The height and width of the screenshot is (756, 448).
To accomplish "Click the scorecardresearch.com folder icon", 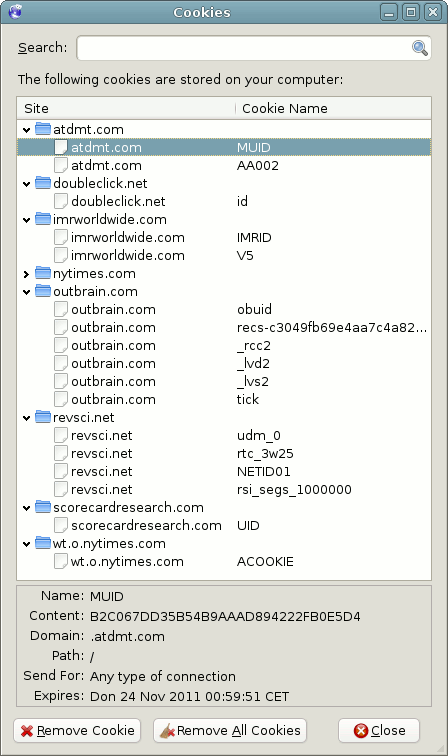I will click(x=43, y=507).
